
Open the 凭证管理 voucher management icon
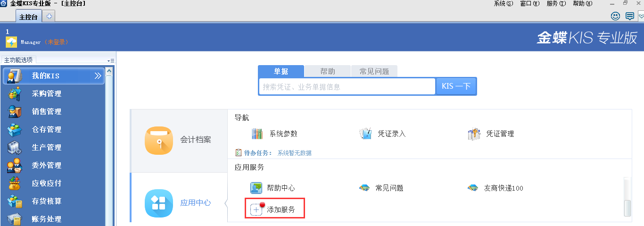[x=474, y=134]
